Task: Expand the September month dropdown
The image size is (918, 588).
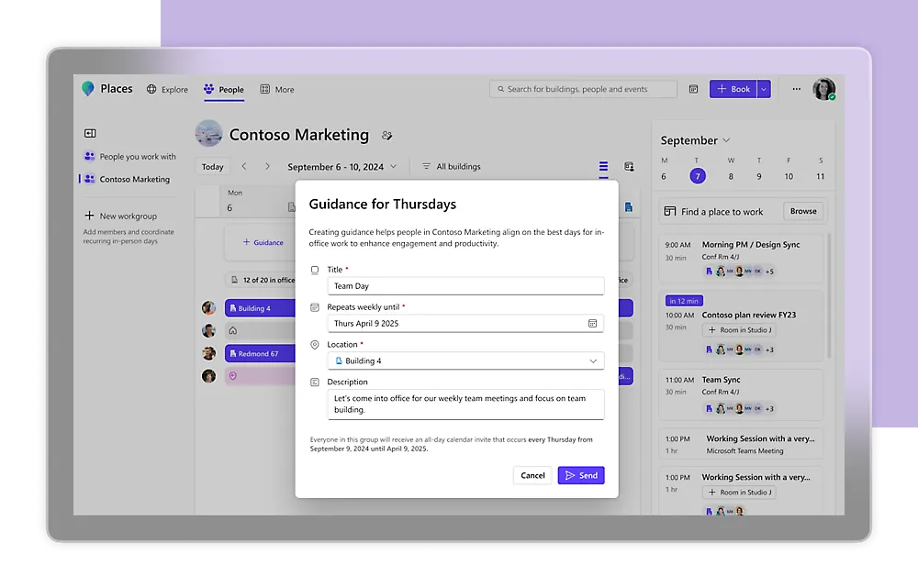Action: tap(726, 140)
